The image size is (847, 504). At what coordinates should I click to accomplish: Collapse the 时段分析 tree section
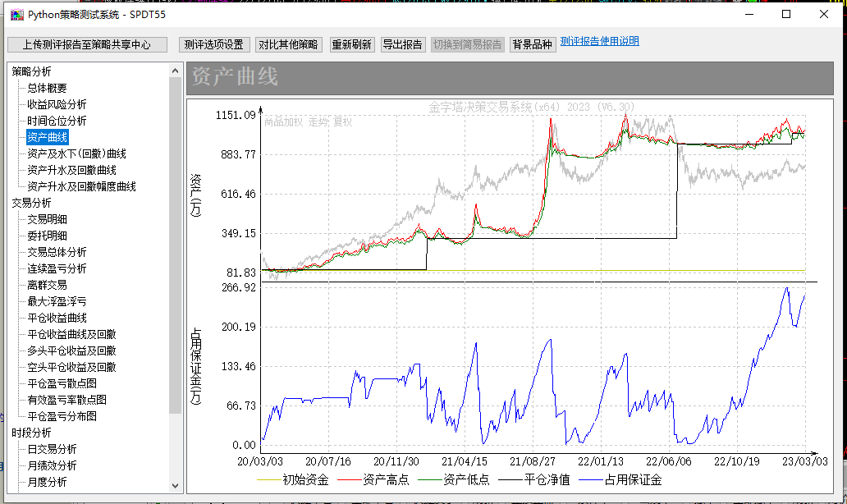(x=31, y=433)
